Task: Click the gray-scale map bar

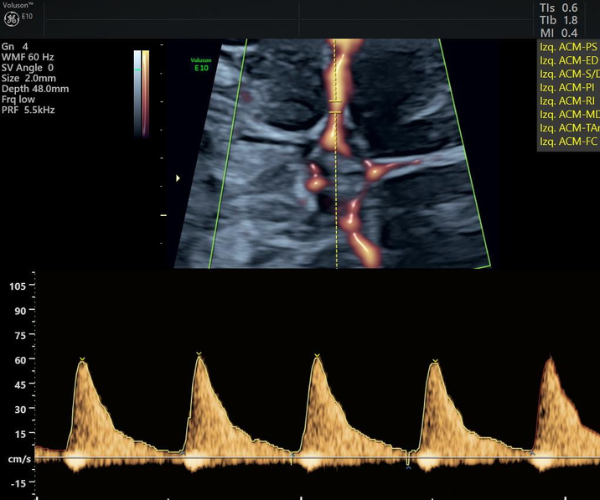Action: (x=137, y=94)
